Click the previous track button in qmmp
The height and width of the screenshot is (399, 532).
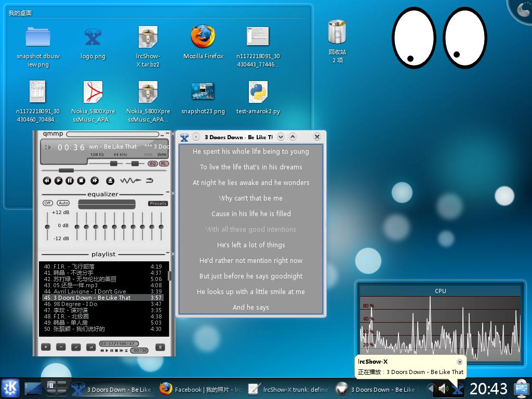tap(47, 181)
